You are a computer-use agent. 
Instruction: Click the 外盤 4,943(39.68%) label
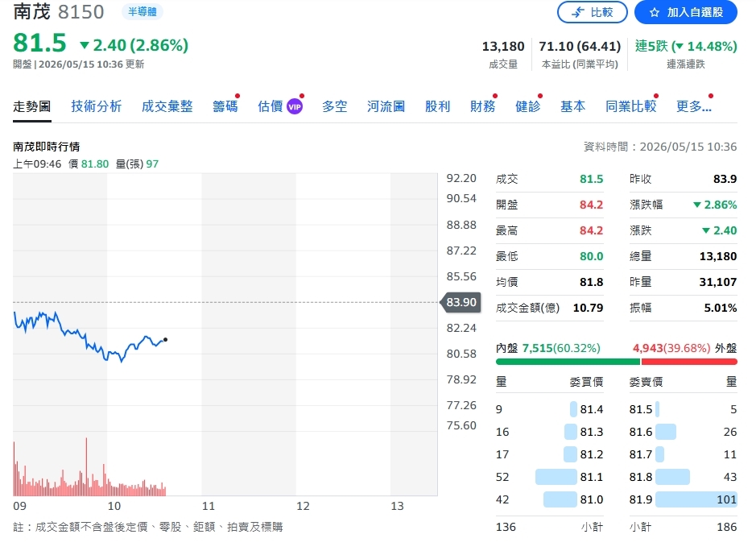point(684,348)
